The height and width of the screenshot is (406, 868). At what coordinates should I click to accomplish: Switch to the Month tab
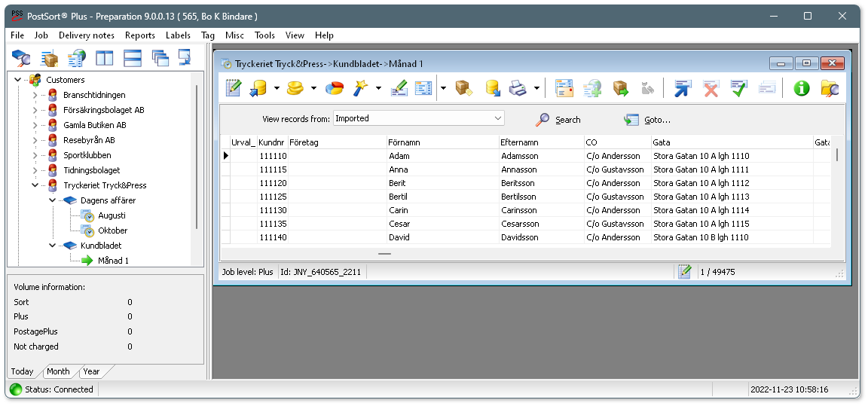click(58, 371)
